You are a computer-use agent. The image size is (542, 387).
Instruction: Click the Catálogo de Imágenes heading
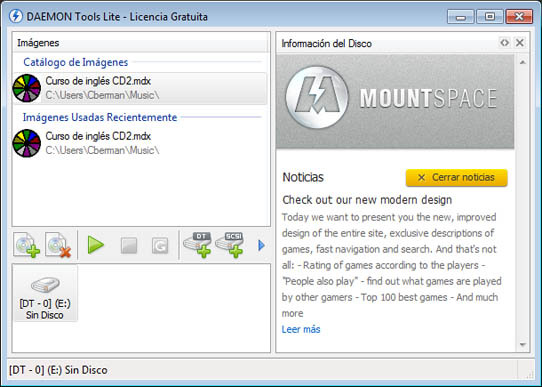(x=76, y=62)
